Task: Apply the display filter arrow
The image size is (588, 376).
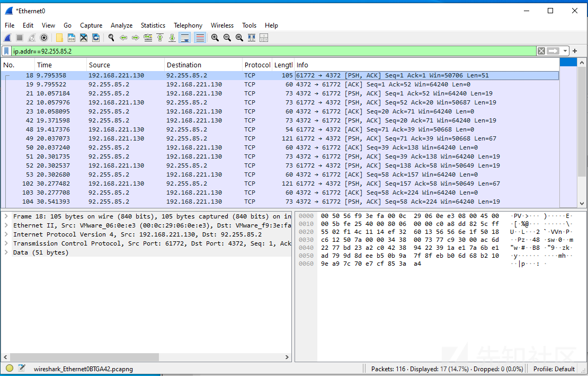Action: click(553, 51)
